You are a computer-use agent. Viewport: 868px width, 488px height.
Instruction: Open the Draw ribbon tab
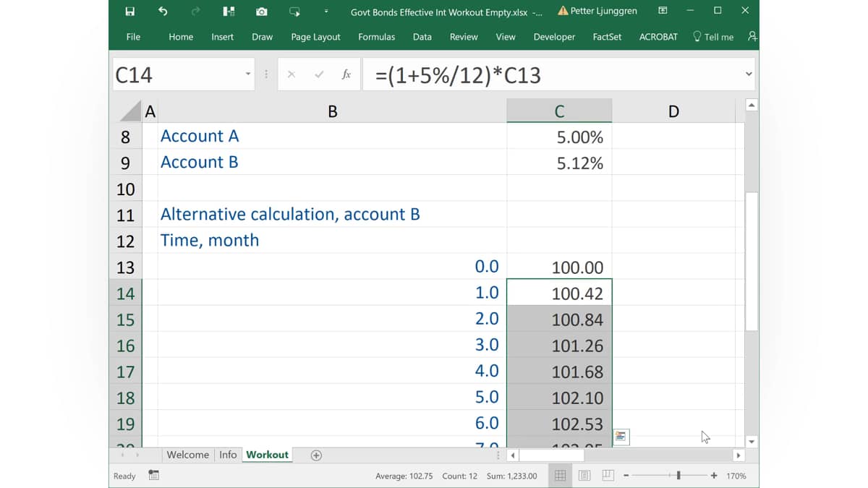[262, 37]
